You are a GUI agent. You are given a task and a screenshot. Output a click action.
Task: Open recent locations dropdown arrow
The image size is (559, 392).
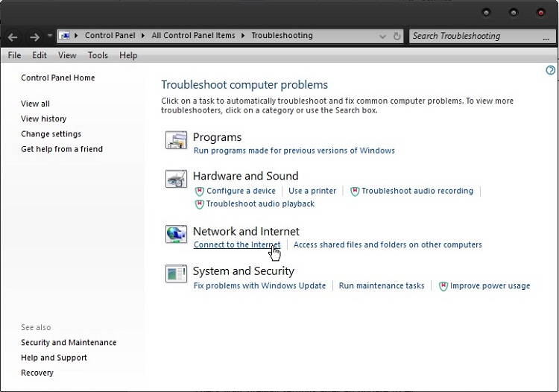[50, 35]
